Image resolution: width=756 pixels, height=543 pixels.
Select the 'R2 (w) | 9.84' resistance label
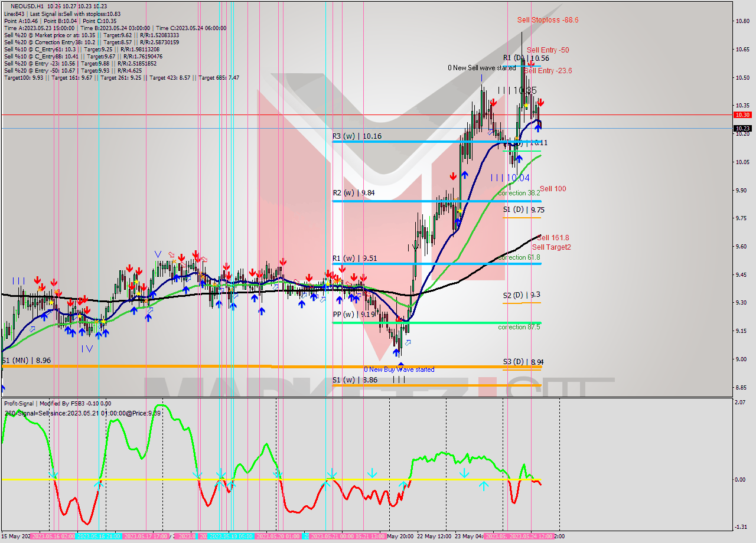tap(354, 193)
